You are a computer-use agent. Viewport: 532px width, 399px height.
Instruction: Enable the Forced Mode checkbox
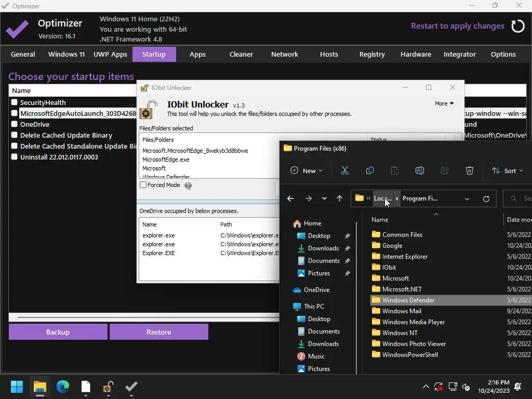(143, 185)
